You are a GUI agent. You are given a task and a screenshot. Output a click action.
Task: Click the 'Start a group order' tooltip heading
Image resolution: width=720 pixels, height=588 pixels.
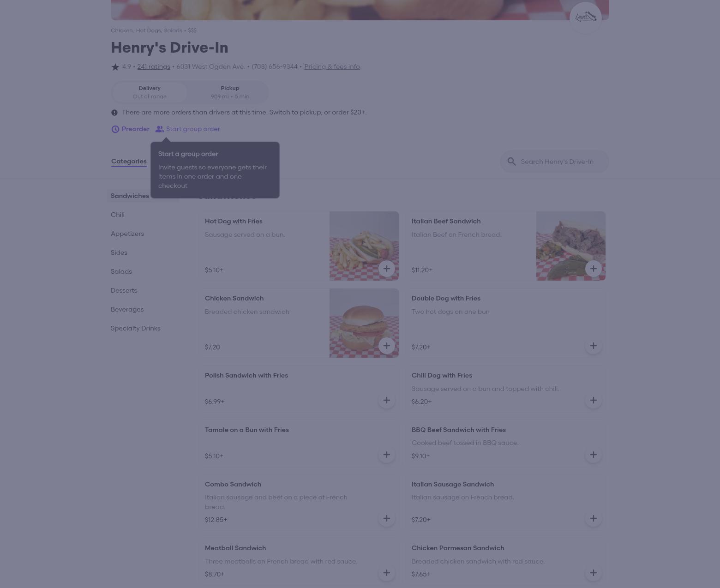tap(188, 154)
